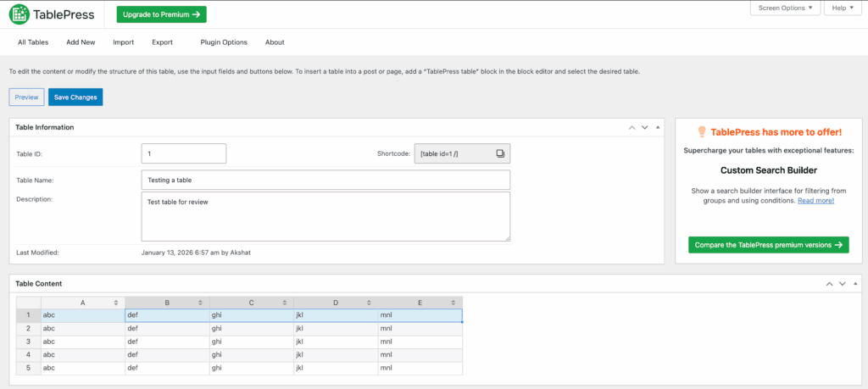The width and height of the screenshot is (868, 389).
Task: Click into the Table ID field
Action: [x=184, y=154]
